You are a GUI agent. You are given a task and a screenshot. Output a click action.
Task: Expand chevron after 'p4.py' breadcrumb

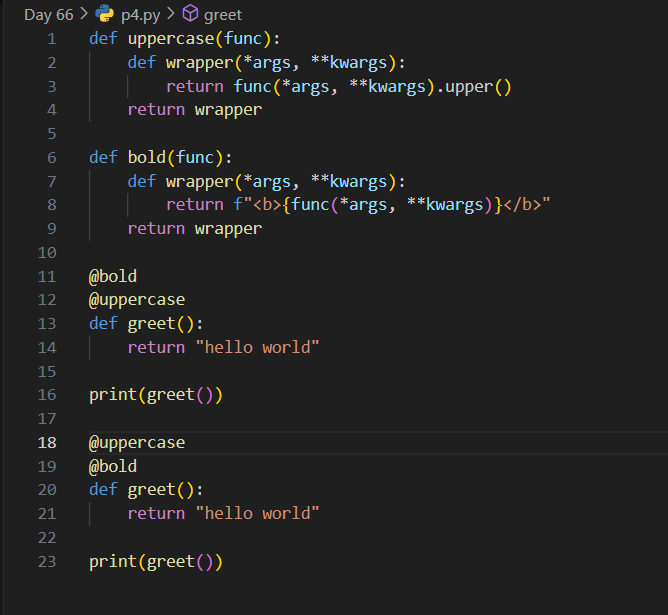point(171,14)
